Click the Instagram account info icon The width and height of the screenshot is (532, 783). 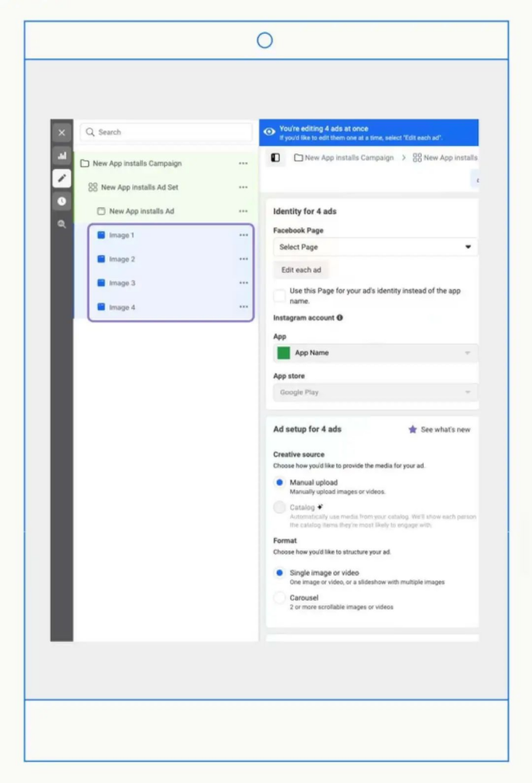[x=340, y=317]
